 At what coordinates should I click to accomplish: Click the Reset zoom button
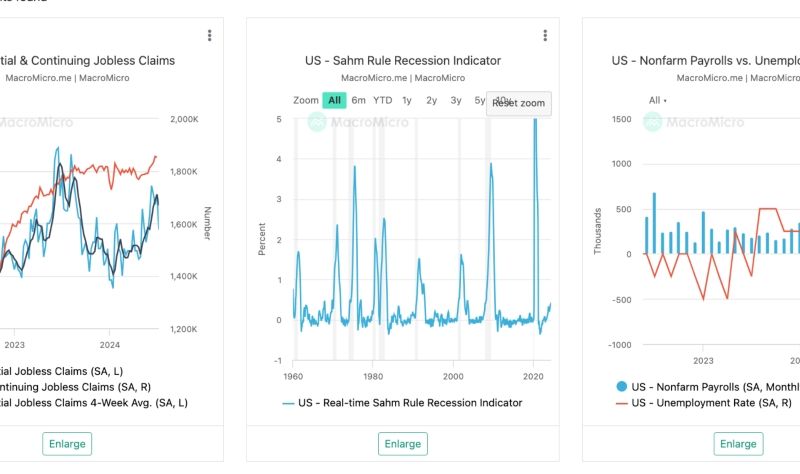(518, 103)
